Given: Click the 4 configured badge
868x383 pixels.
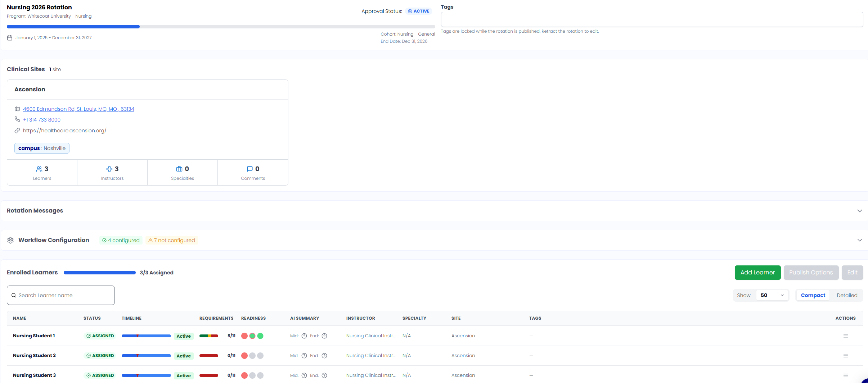Looking at the screenshot, I should click(121, 240).
